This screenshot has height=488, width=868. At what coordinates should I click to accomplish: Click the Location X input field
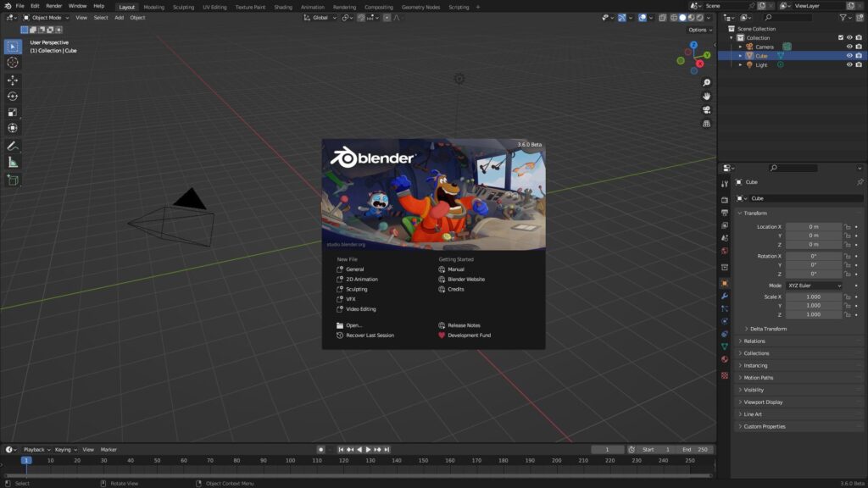pos(812,226)
